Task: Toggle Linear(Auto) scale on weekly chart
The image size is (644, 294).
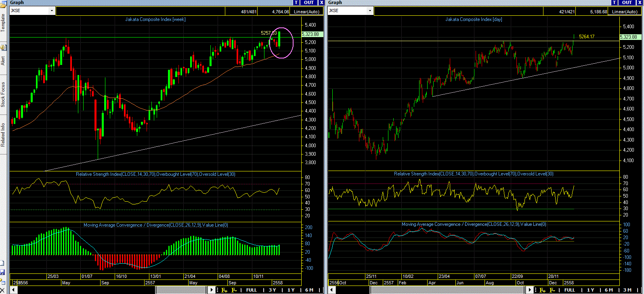Action: tap(306, 12)
